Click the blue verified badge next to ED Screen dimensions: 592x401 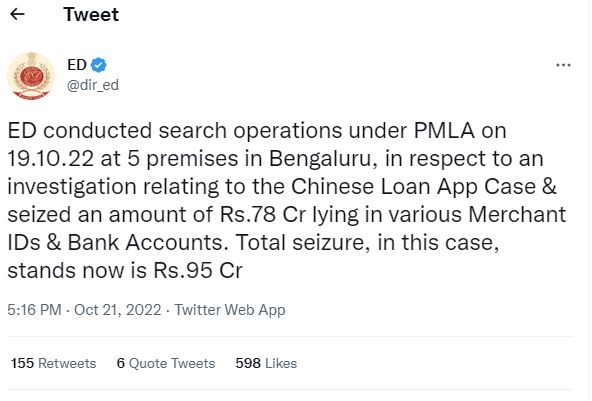tap(99, 65)
